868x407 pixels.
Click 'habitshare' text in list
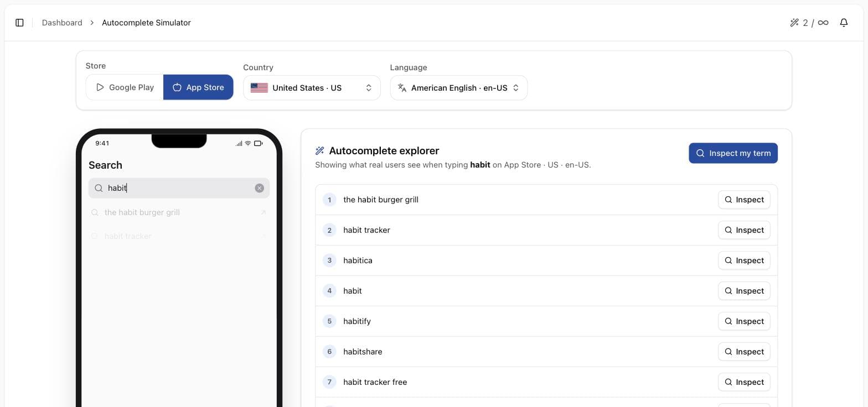(x=363, y=352)
